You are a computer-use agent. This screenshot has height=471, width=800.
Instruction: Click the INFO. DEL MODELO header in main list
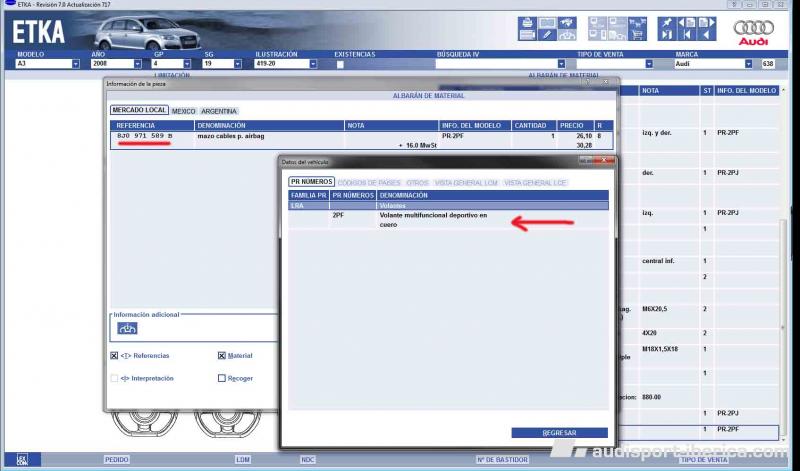(746, 91)
